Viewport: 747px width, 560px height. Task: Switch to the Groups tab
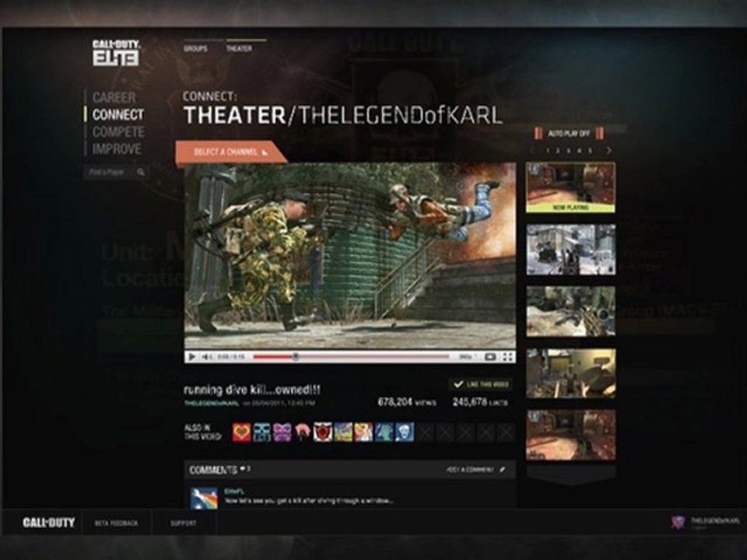tap(195, 48)
